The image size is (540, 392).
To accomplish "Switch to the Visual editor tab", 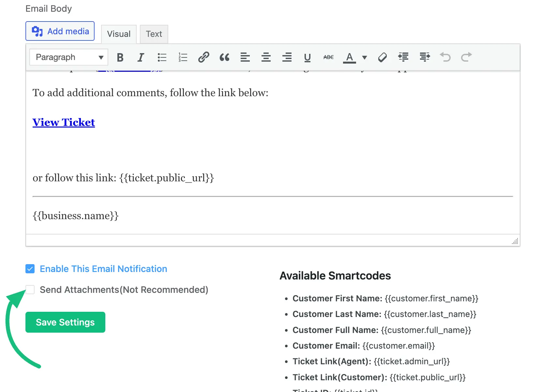I will (x=119, y=34).
